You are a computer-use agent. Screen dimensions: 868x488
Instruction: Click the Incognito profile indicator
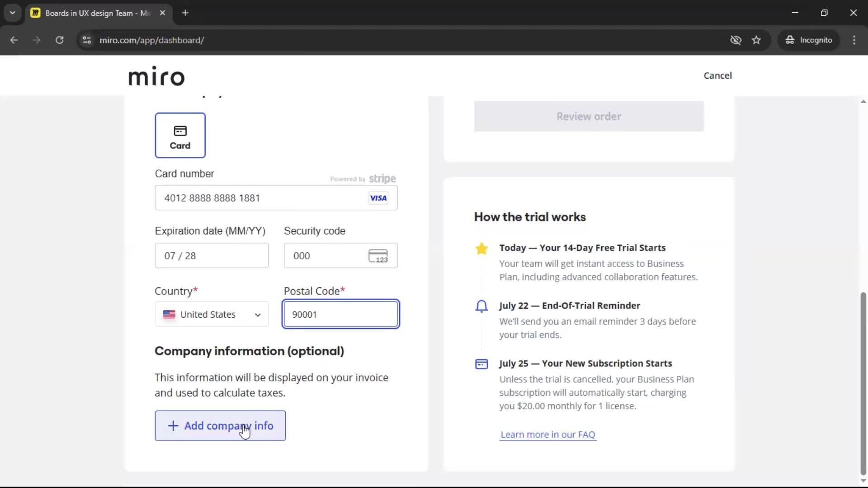[809, 40]
